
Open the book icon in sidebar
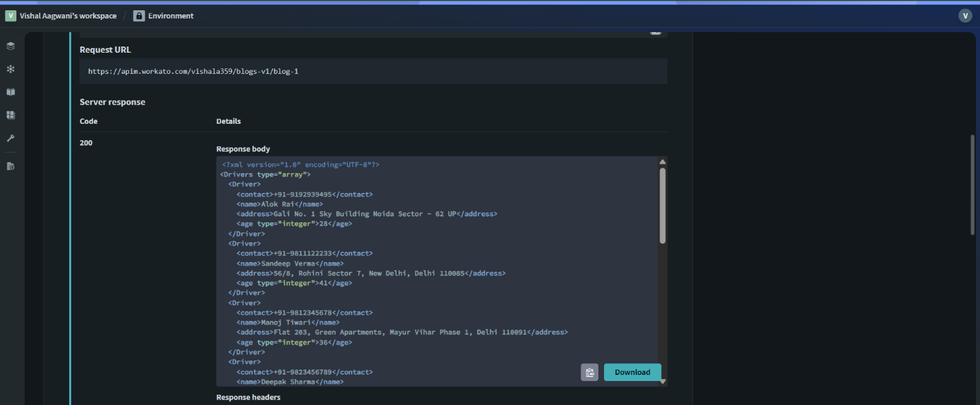10,92
